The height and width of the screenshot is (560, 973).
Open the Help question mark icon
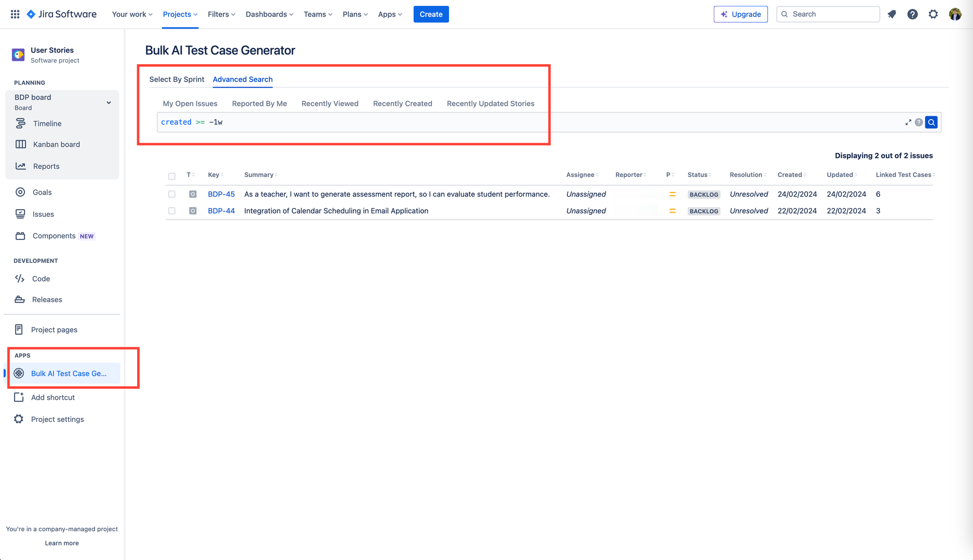(x=913, y=14)
